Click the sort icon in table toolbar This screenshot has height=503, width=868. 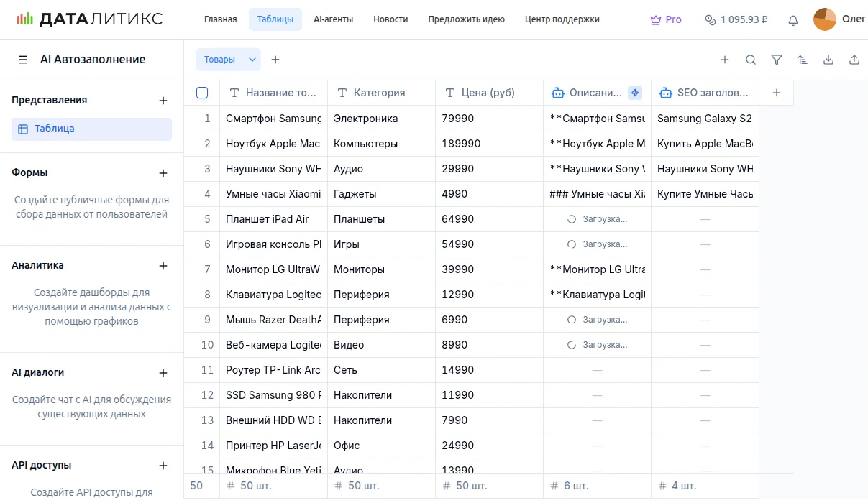pyautogui.click(x=803, y=60)
